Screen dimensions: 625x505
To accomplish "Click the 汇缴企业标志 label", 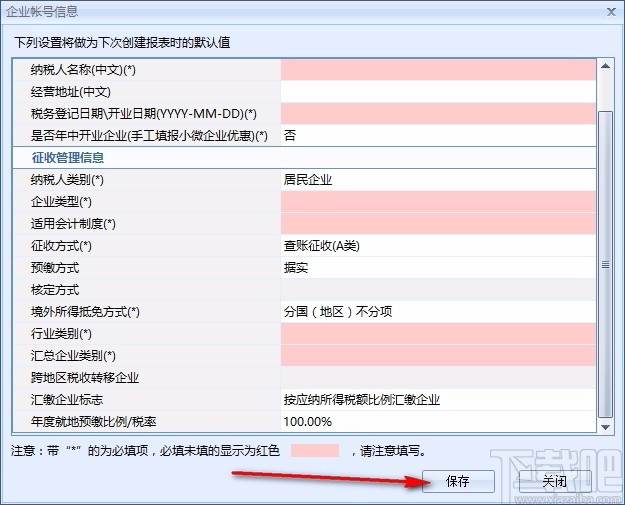I will 67,400.
